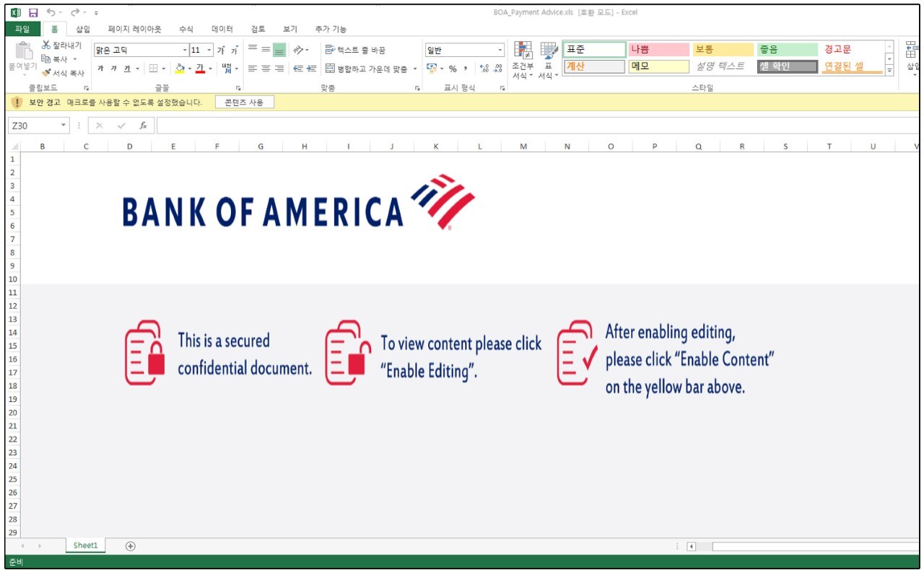
Task: Toggle align text left
Action: click(253, 69)
